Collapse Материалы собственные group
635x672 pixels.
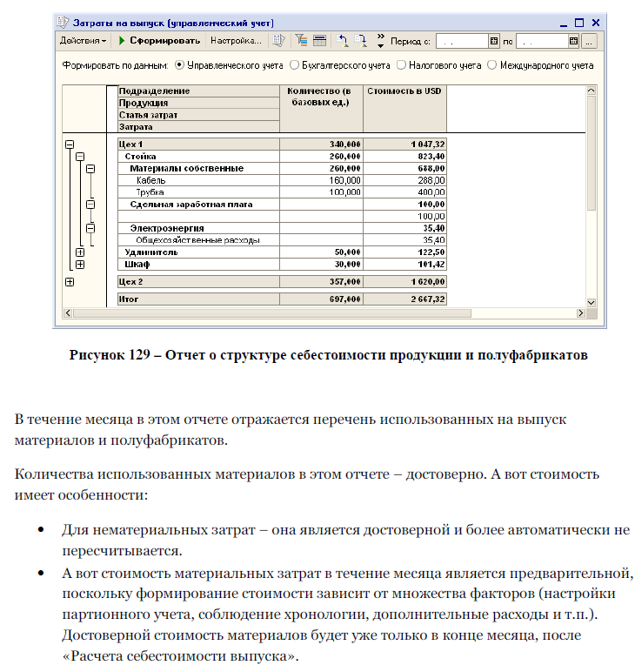pos(90,168)
